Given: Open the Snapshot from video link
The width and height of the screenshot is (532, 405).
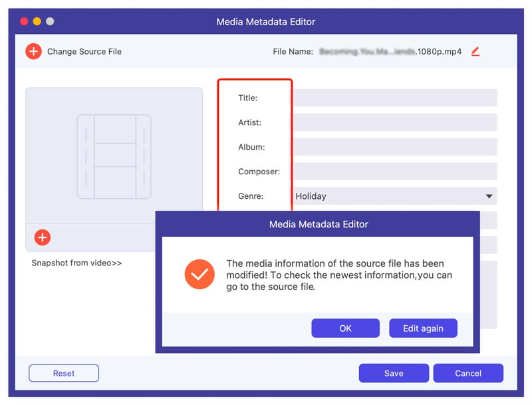Looking at the screenshot, I should (x=76, y=263).
